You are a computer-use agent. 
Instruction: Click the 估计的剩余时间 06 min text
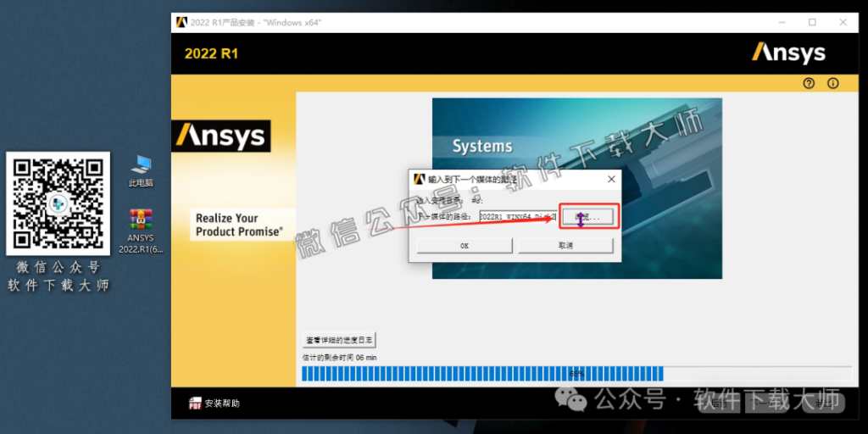[339, 358]
